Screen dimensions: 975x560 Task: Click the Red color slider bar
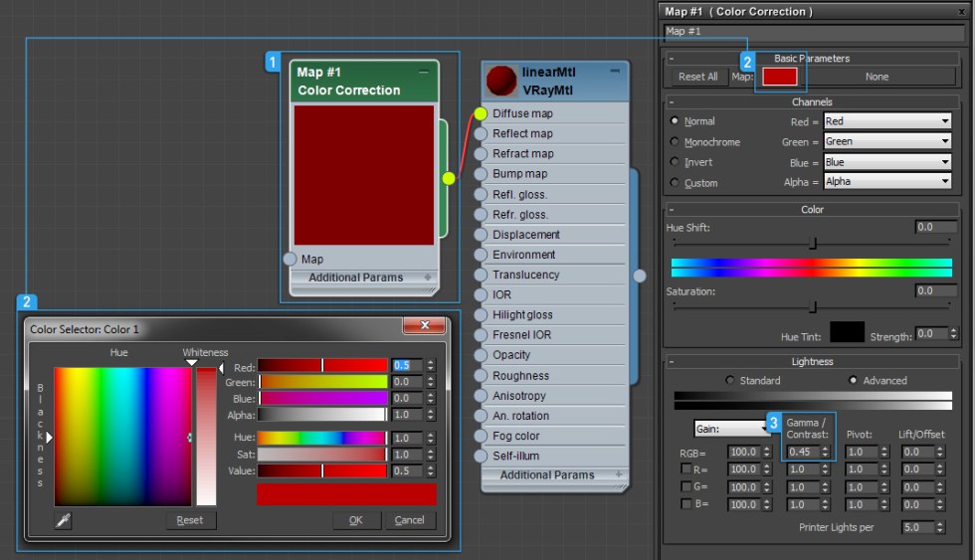point(322,365)
